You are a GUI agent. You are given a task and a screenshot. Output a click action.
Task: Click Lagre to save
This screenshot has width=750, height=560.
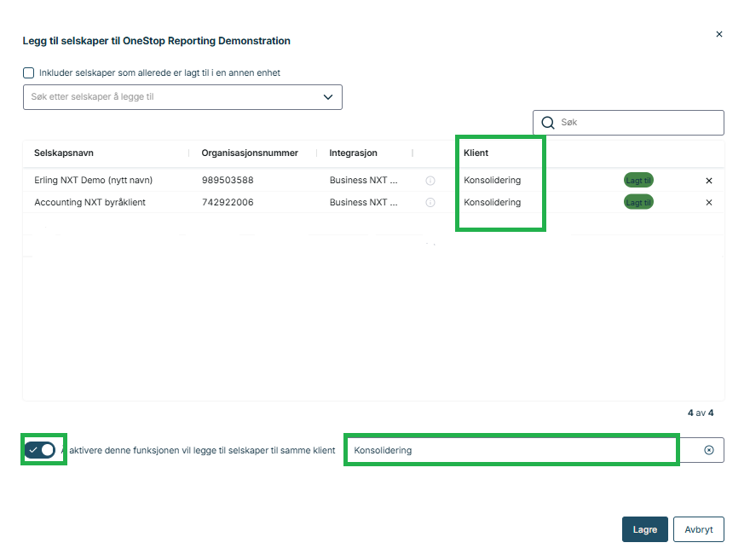tap(644, 529)
